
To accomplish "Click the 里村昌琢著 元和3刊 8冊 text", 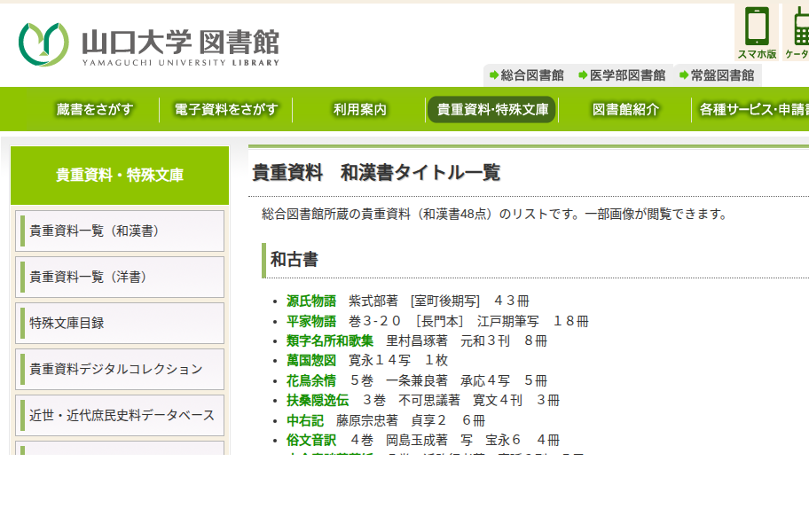I will click(467, 340).
